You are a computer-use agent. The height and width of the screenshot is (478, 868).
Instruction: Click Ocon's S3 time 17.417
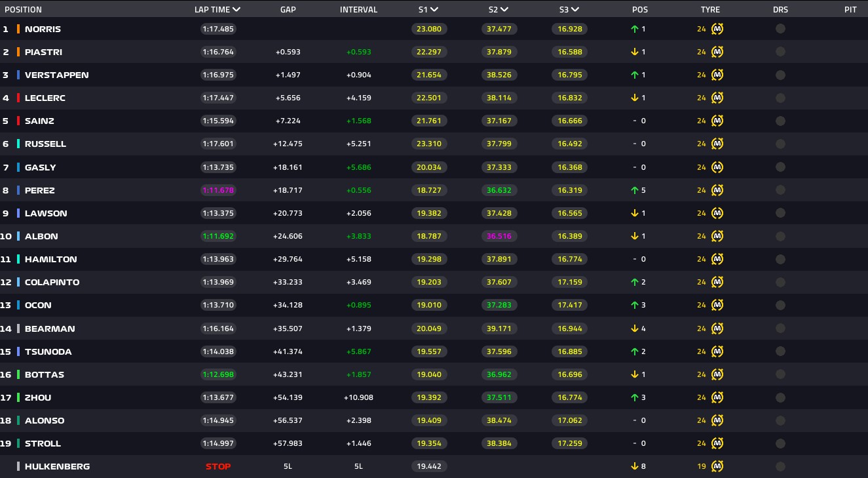click(569, 305)
